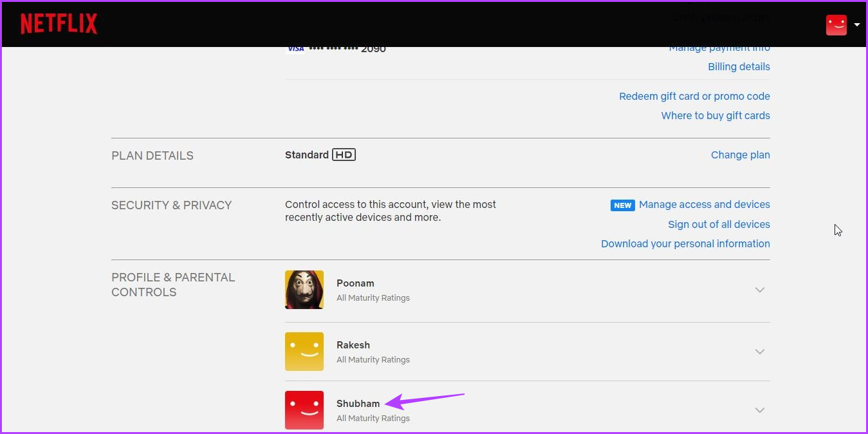Click the PLAN DETAILS section heading
This screenshot has width=868, height=434.
152,156
